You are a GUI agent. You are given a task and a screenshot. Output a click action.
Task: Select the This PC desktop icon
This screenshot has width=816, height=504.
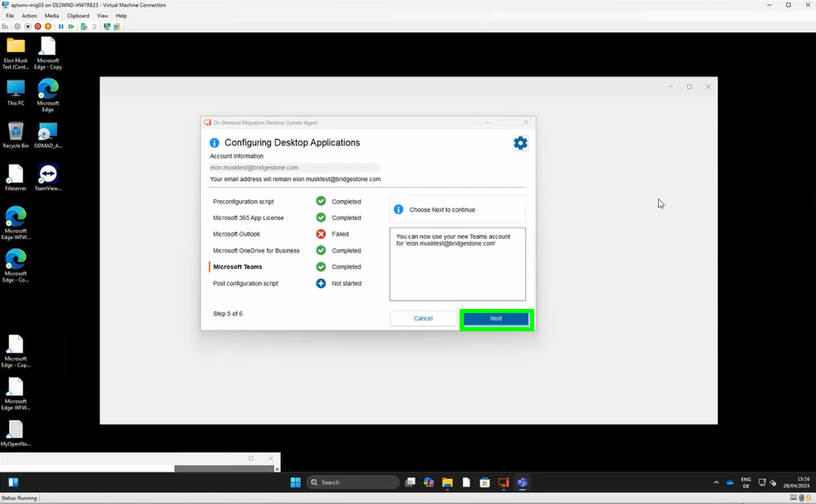16,93
